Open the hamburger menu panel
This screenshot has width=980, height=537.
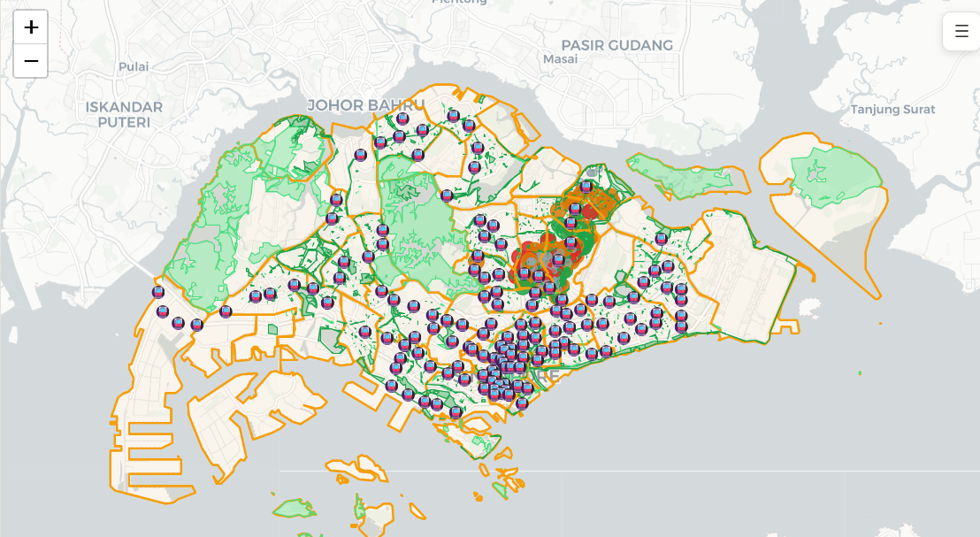[961, 30]
